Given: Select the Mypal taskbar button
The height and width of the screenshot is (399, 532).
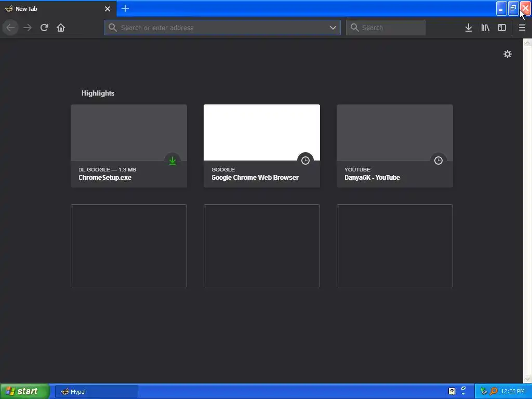Looking at the screenshot, I should pyautogui.click(x=96, y=392).
